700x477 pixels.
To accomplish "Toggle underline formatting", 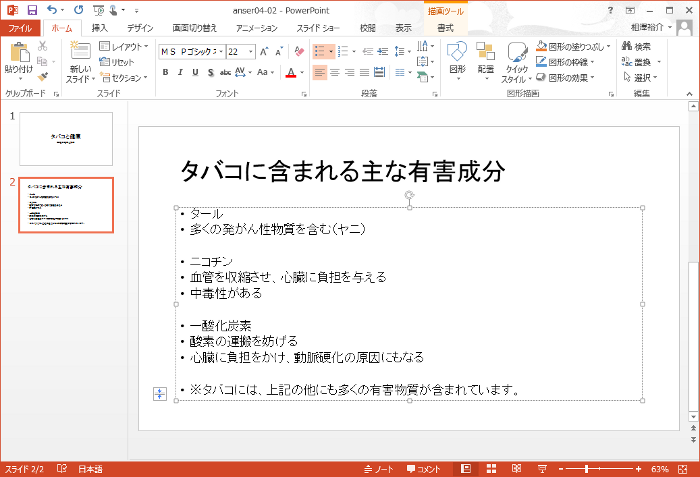I will pyautogui.click(x=195, y=72).
